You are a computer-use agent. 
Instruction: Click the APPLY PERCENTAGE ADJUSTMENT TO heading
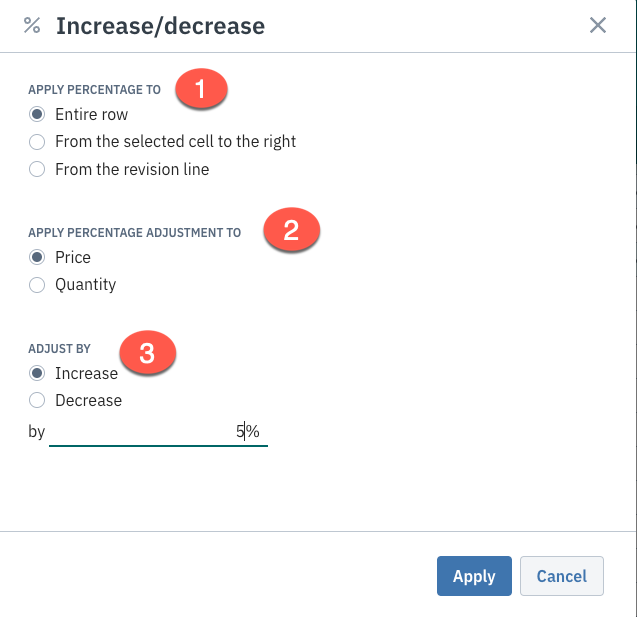(x=134, y=232)
